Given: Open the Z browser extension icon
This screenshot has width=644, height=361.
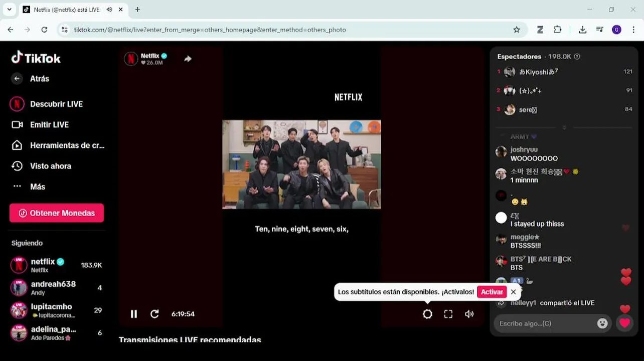Looking at the screenshot, I should point(540,30).
